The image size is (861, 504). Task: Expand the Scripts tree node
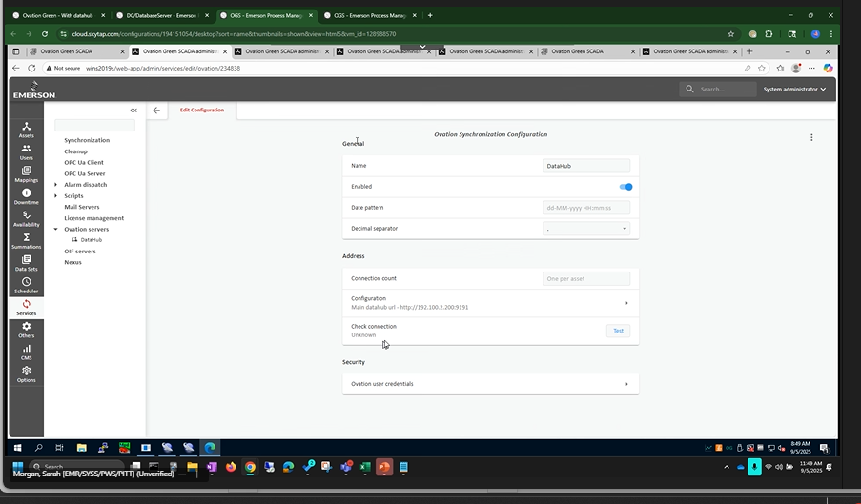(x=56, y=196)
